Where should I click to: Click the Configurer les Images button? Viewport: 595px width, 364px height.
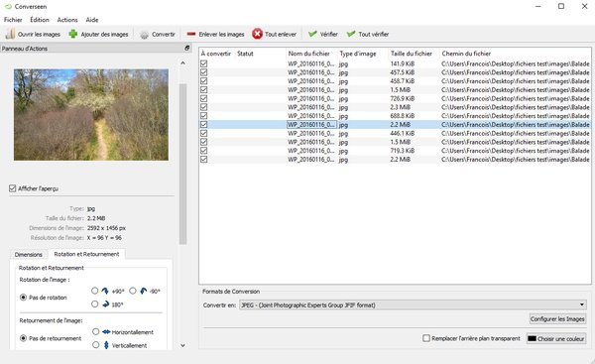click(557, 318)
